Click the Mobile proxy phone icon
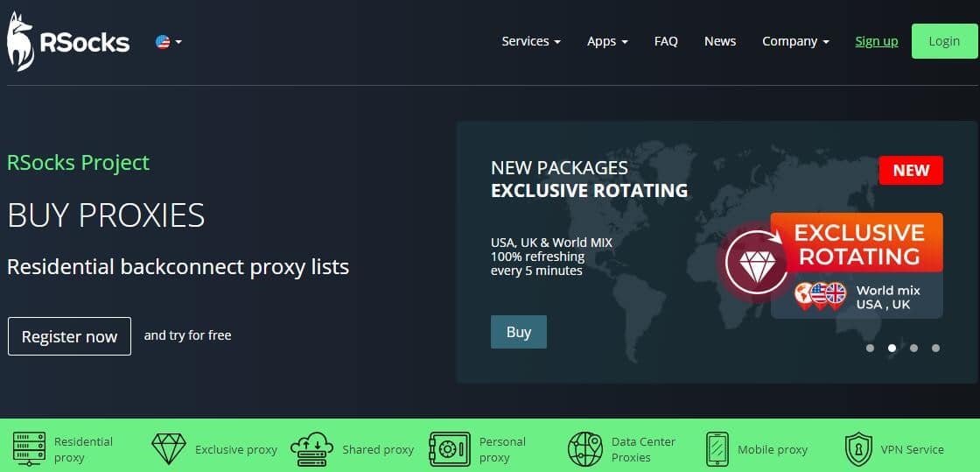The height and width of the screenshot is (472, 980). 717,449
